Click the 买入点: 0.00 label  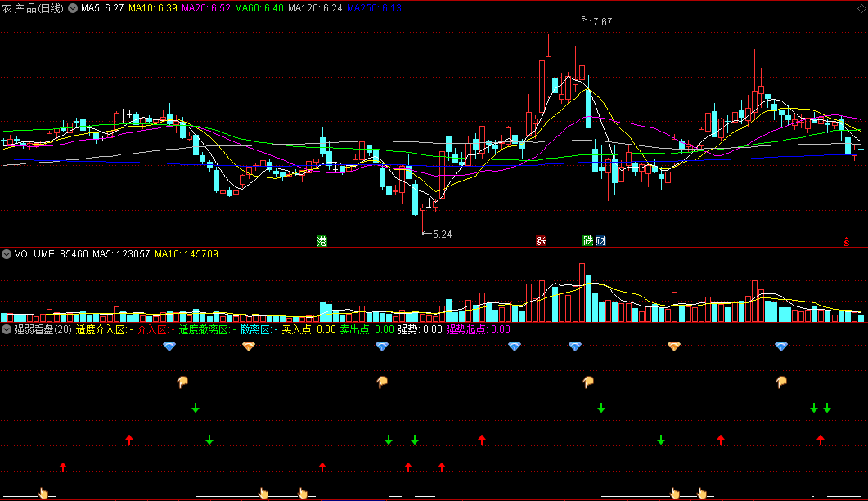[x=309, y=329]
